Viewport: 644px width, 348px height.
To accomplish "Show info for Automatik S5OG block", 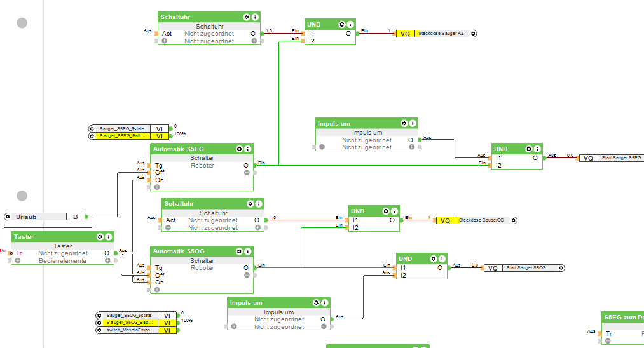I will click(x=248, y=251).
